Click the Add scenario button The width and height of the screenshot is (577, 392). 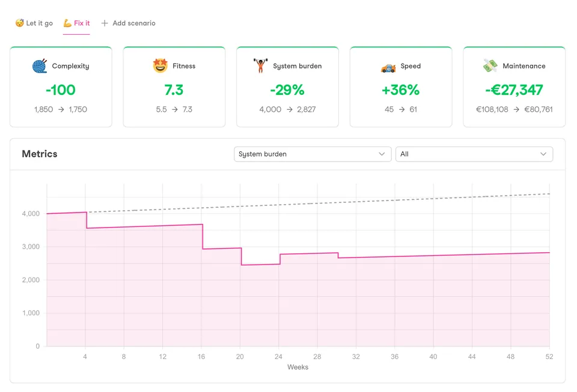pyautogui.click(x=128, y=23)
